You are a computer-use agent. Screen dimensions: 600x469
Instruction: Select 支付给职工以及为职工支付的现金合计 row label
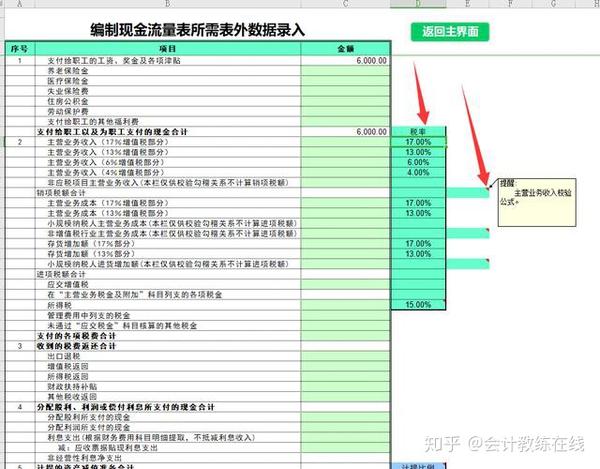click(x=112, y=132)
